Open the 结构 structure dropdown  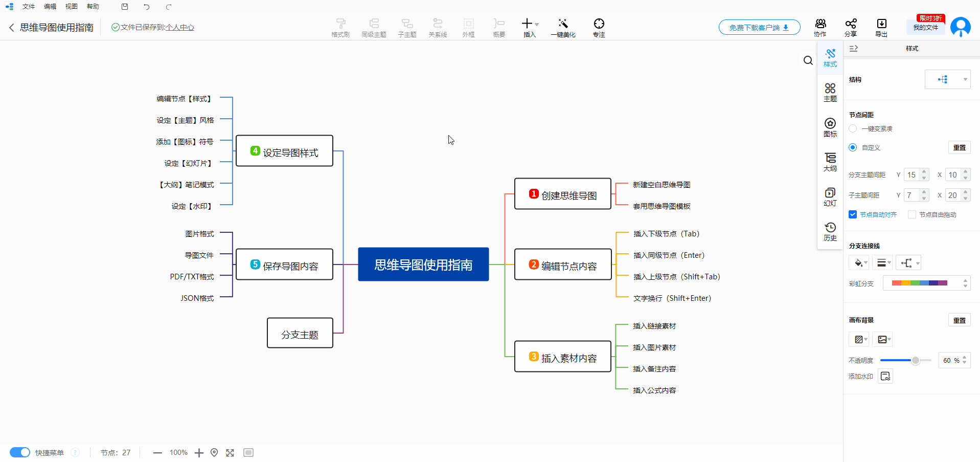[948, 79]
